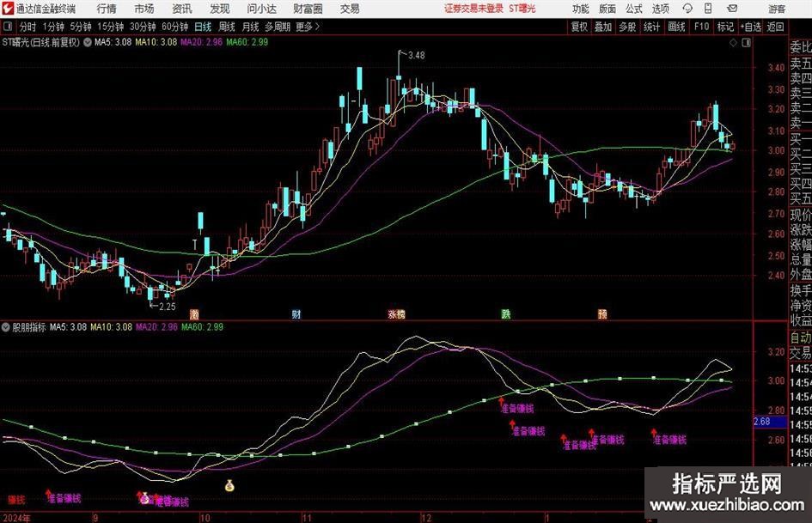Click the 跌 info marker on chart
Viewport: 812px width, 523px height.
click(506, 313)
